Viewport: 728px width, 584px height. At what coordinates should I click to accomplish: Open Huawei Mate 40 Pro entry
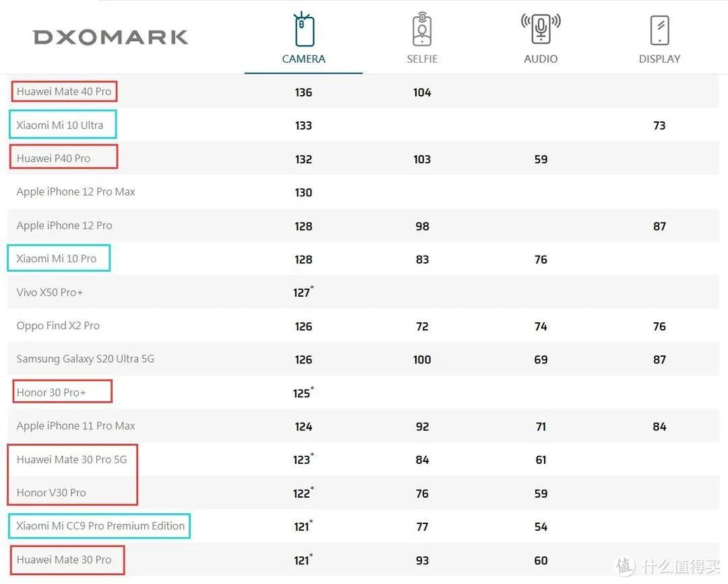(64, 92)
